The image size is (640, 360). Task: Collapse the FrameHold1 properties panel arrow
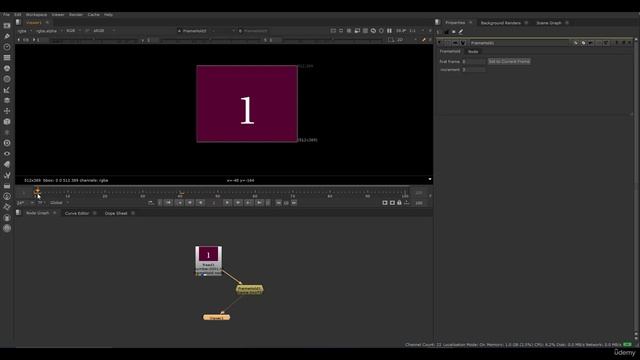click(x=440, y=43)
